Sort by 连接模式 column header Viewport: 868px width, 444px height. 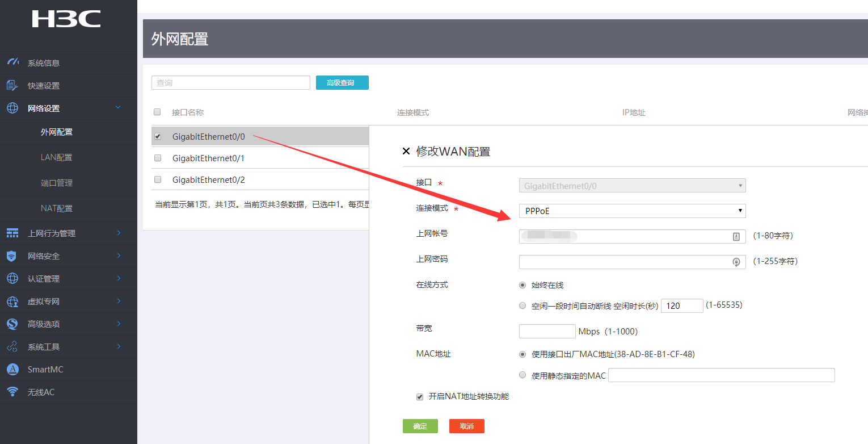(413, 112)
